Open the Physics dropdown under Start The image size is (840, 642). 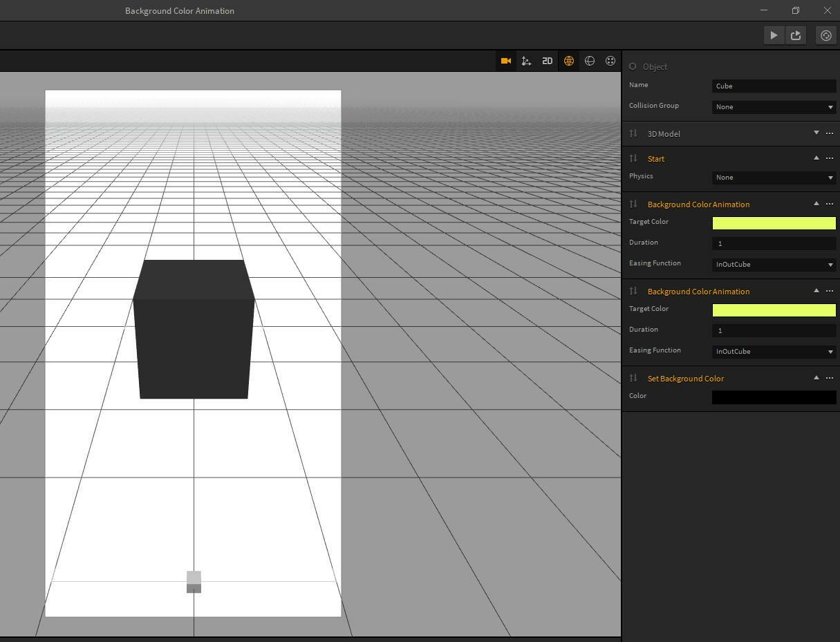pyautogui.click(x=774, y=178)
